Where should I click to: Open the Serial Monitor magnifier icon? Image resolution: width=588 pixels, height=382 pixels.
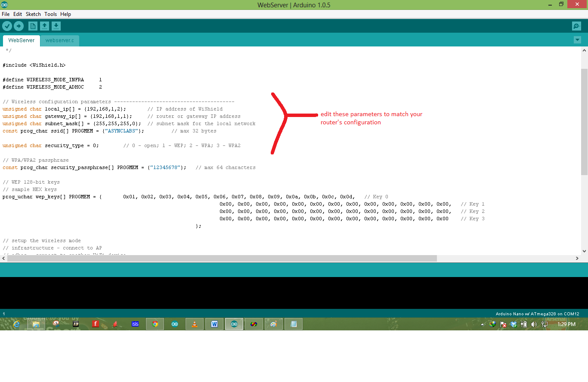pos(576,26)
